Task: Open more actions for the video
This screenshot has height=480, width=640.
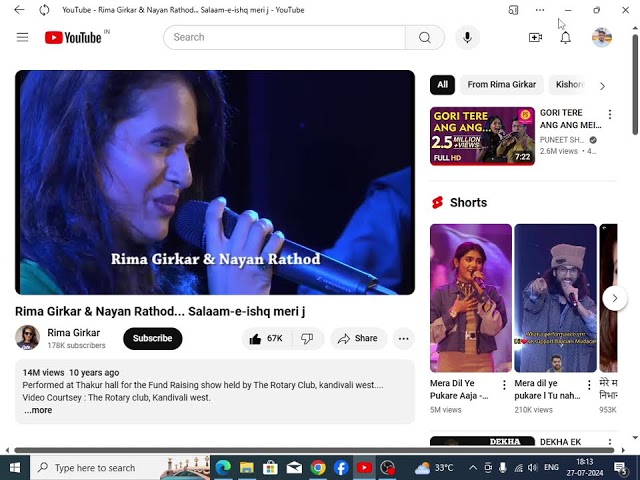Action: pos(403,338)
